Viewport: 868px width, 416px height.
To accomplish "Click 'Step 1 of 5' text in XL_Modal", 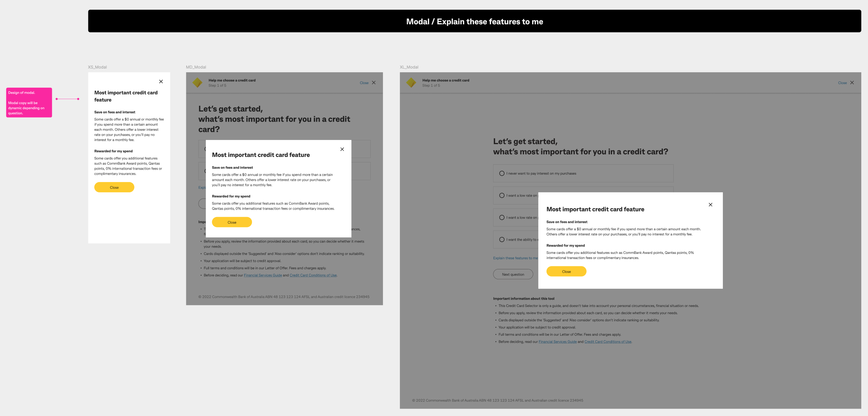I will point(431,85).
